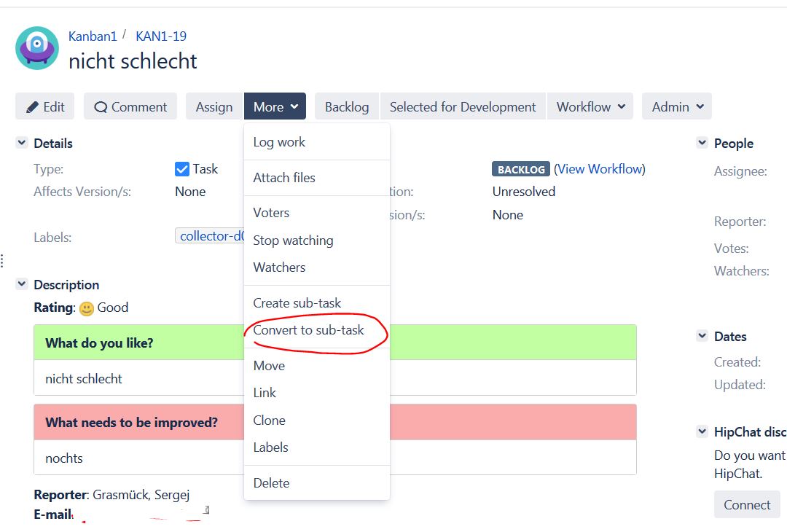Image resolution: width=787 pixels, height=532 pixels.
Task: Click the nicht schlecht answer text
Action: click(83, 379)
